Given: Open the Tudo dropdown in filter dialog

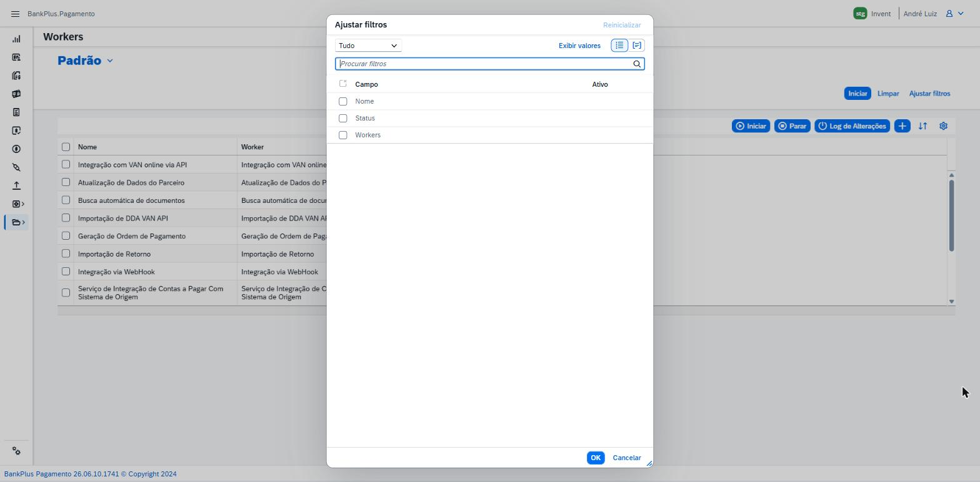Looking at the screenshot, I should (x=368, y=46).
